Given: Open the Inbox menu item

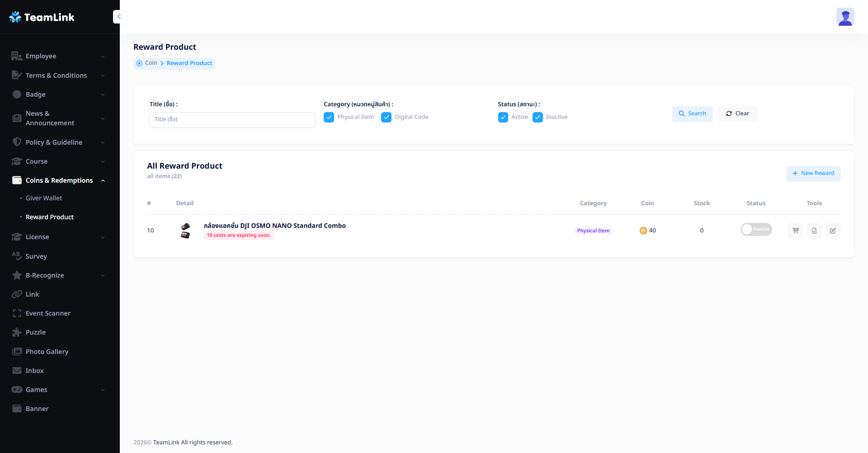Looking at the screenshot, I should pyautogui.click(x=35, y=371).
